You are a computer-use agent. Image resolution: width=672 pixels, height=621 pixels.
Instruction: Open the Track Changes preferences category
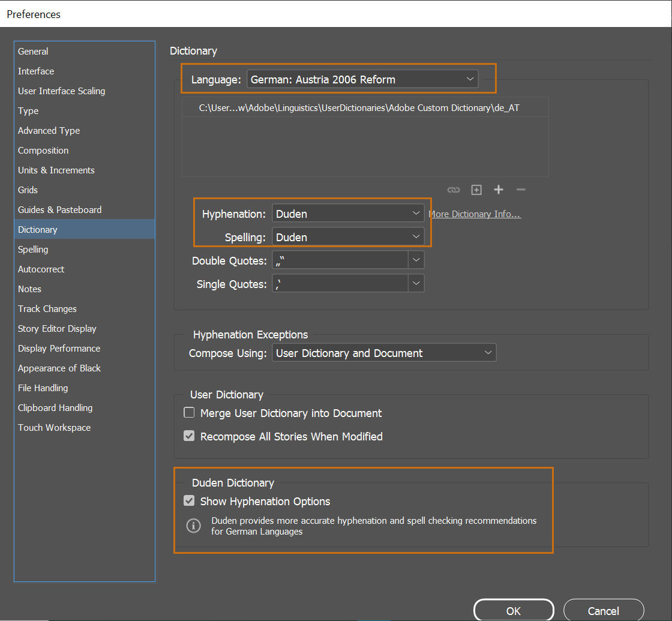(47, 308)
